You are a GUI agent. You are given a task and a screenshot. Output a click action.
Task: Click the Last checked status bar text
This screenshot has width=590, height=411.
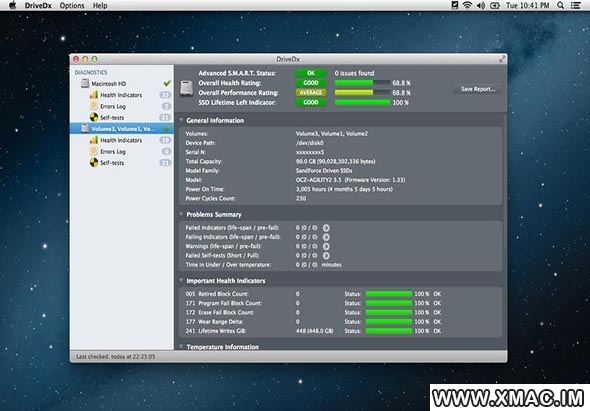point(116,356)
